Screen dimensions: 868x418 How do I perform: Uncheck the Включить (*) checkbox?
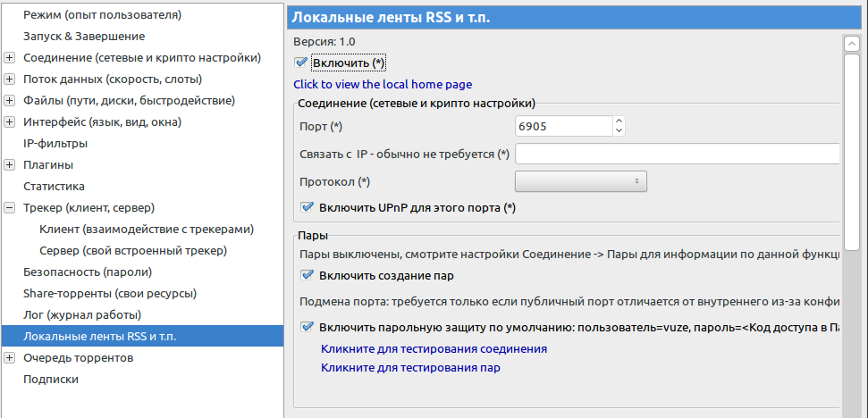point(300,63)
